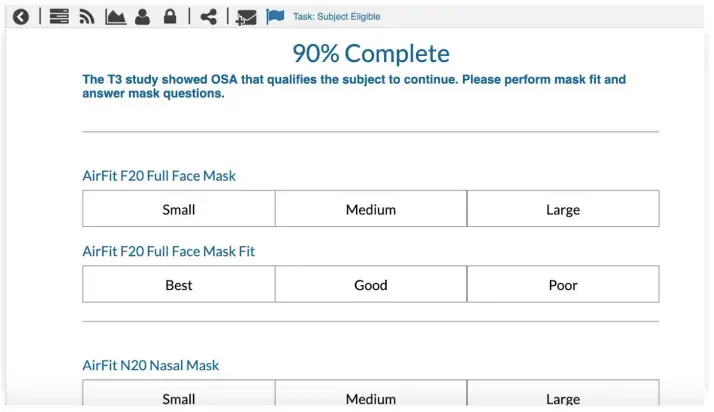Select Small for AirFit F20 Full Face Mask
The height and width of the screenshot is (412, 714).
click(179, 209)
